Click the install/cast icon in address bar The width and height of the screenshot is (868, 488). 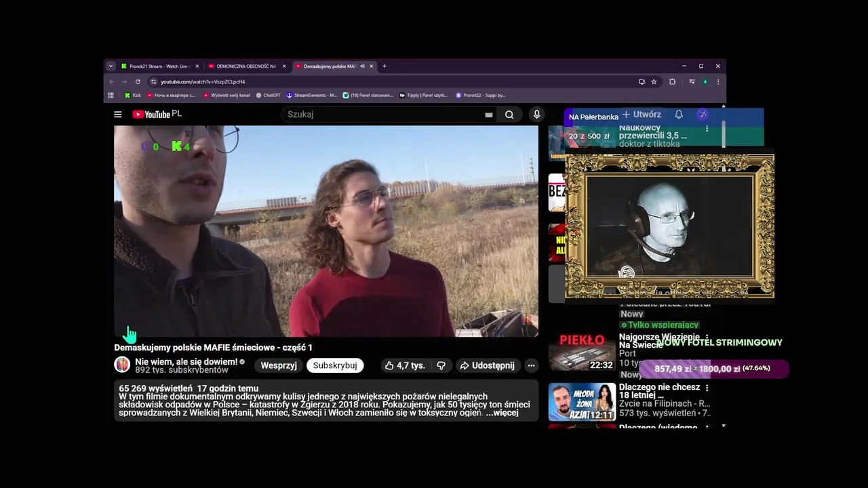point(642,81)
